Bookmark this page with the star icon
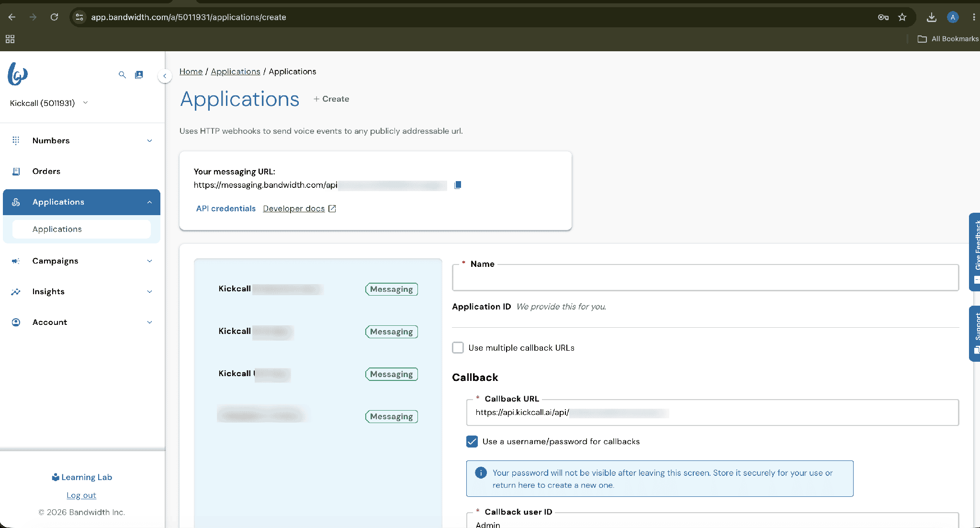The image size is (980, 528). 902,17
